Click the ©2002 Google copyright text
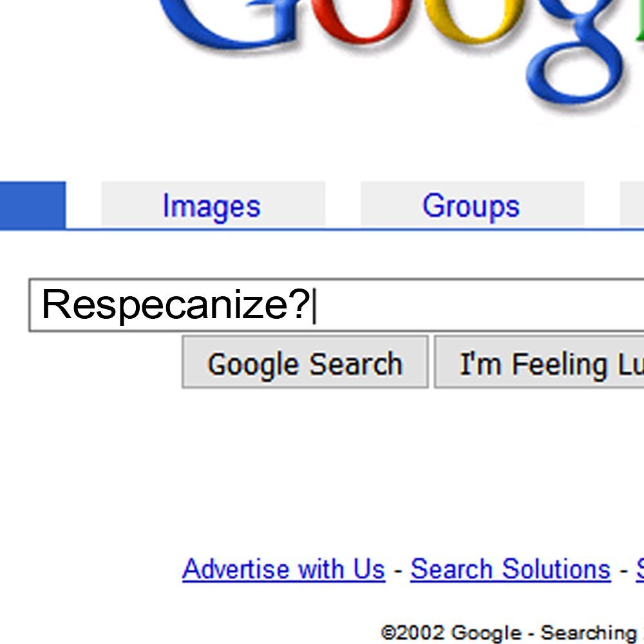The height and width of the screenshot is (644, 644). [451, 632]
